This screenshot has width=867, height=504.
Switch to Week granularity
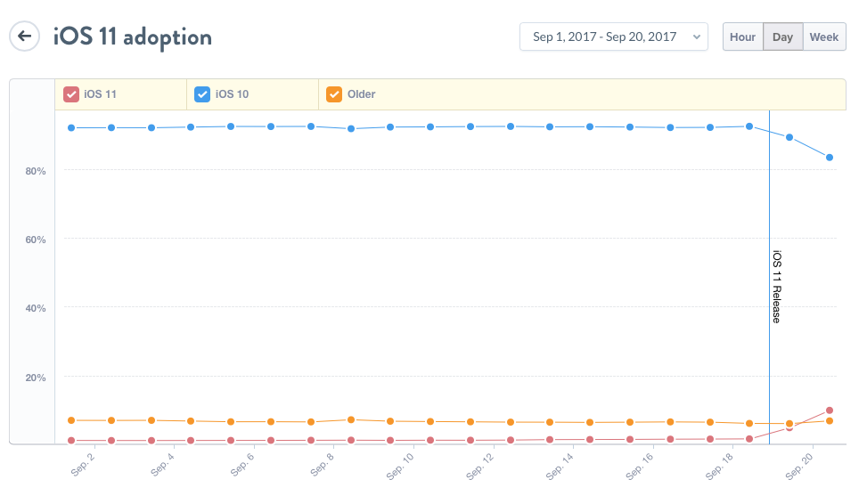[824, 37]
